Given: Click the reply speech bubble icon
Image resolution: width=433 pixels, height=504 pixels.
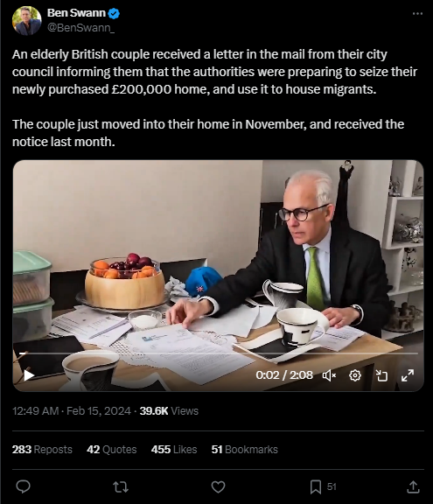Looking at the screenshot, I should point(23,486).
